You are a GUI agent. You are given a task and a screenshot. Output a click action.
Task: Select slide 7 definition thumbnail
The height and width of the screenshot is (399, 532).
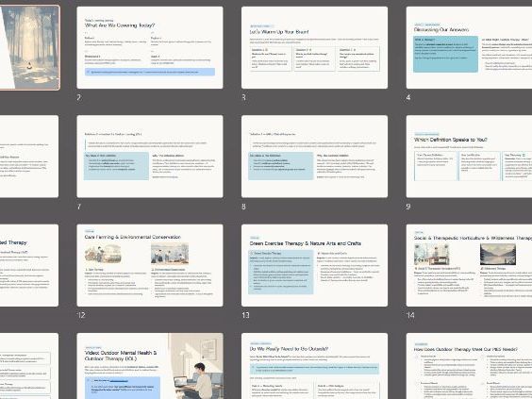tap(150, 157)
